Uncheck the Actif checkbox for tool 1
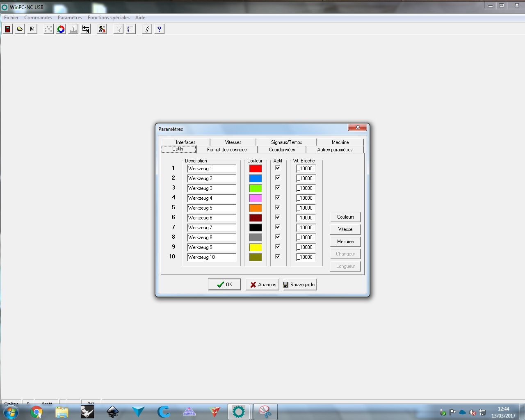 coord(278,168)
